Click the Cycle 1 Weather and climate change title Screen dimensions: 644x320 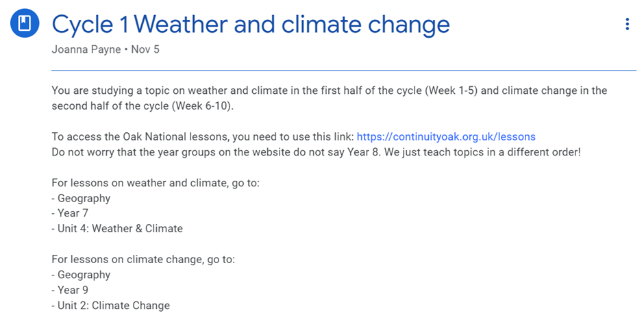click(251, 25)
